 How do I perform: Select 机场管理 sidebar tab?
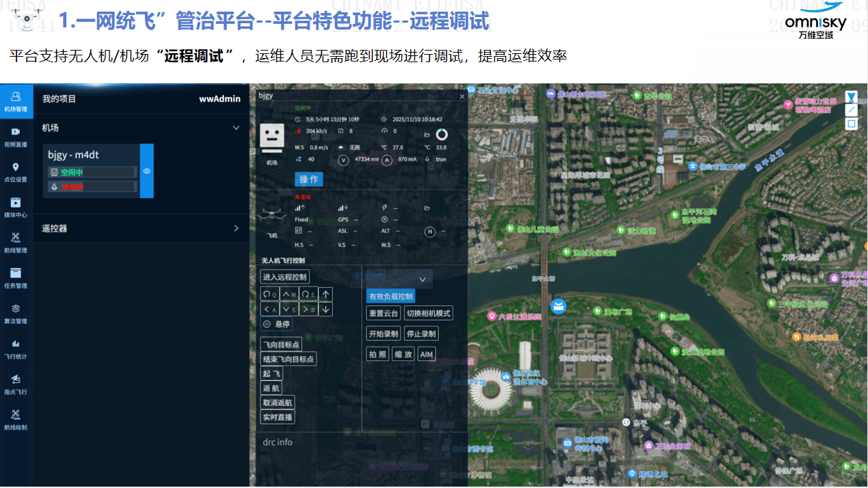coord(16,100)
